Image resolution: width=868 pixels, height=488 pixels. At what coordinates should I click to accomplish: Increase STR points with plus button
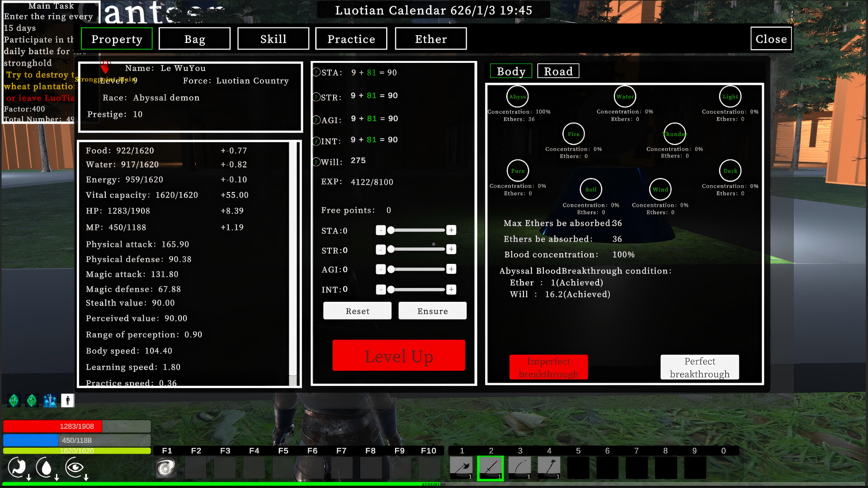451,249
